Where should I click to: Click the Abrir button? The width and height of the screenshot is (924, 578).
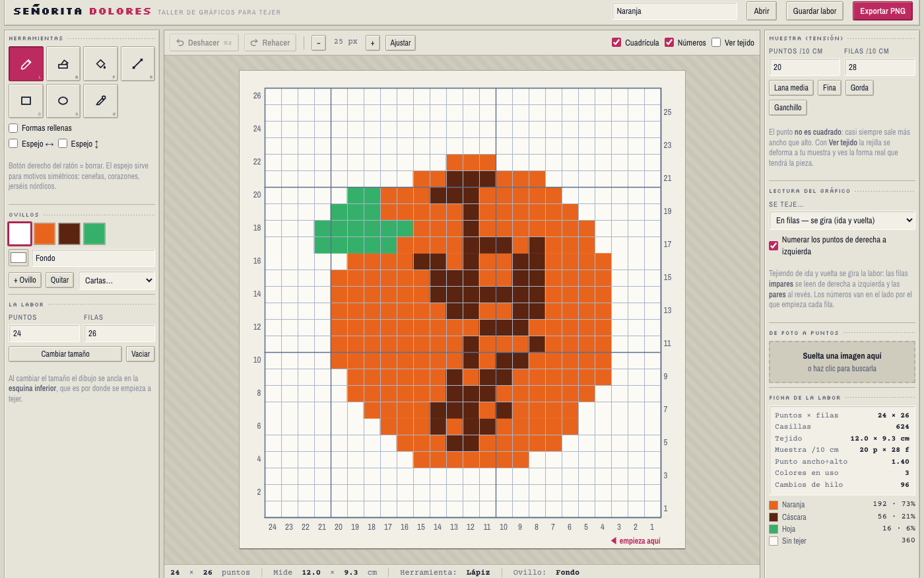[x=762, y=11]
